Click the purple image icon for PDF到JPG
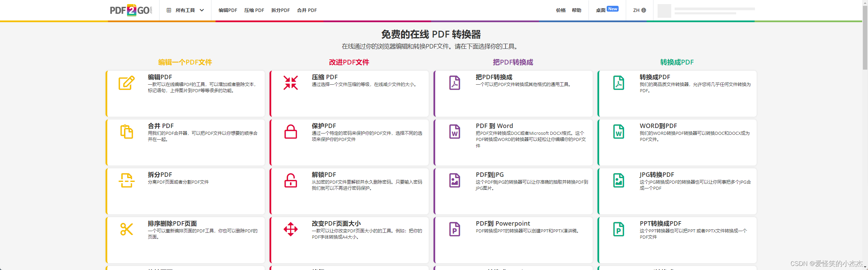 [455, 181]
